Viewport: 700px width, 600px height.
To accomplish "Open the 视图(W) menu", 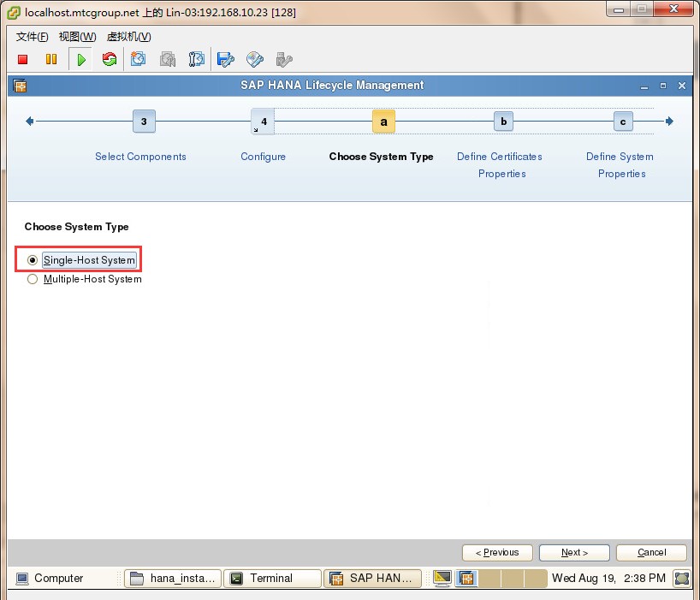I will click(77, 37).
